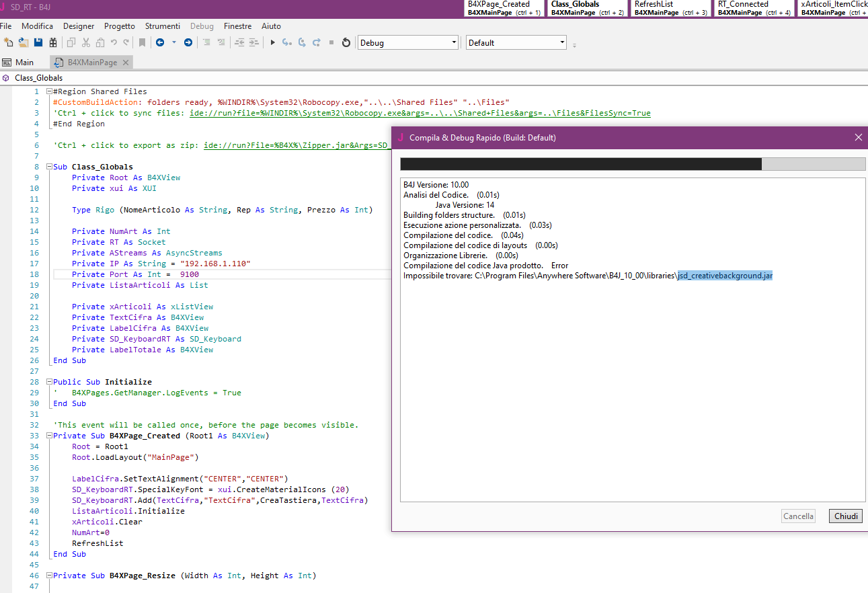Open the Progetto menu
Image resolution: width=868 pixels, height=593 pixels.
pos(120,26)
